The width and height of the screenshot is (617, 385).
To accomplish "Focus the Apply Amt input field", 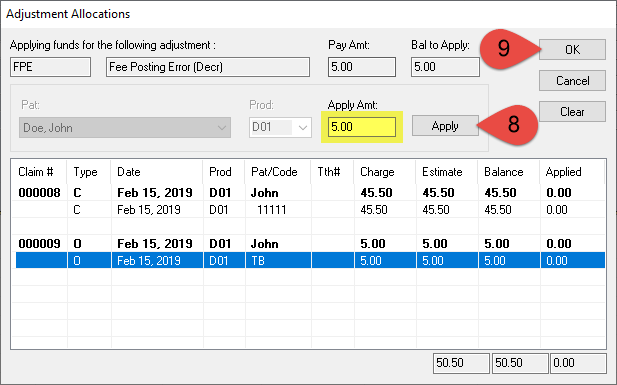I will point(362,127).
